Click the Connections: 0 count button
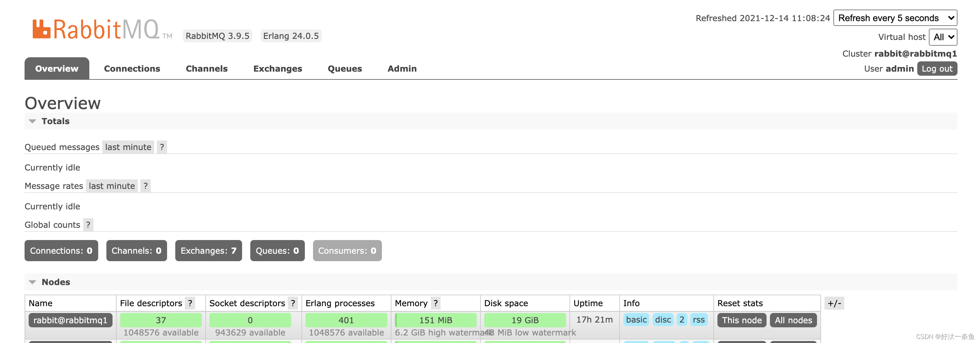 click(61, 251)
